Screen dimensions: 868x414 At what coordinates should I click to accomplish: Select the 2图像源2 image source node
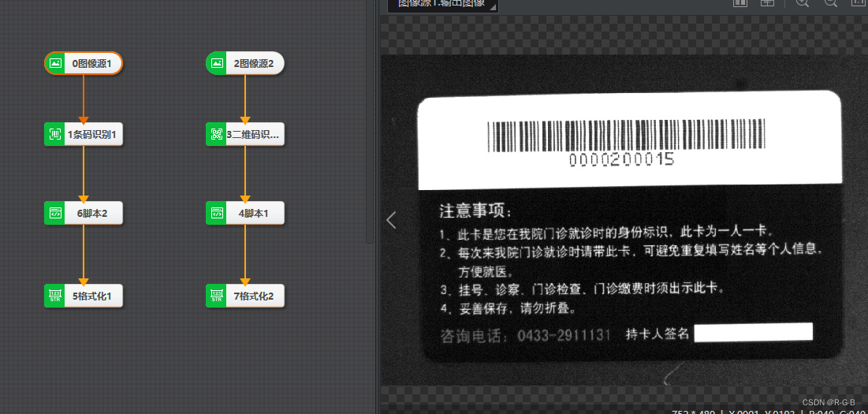[245, 63]
